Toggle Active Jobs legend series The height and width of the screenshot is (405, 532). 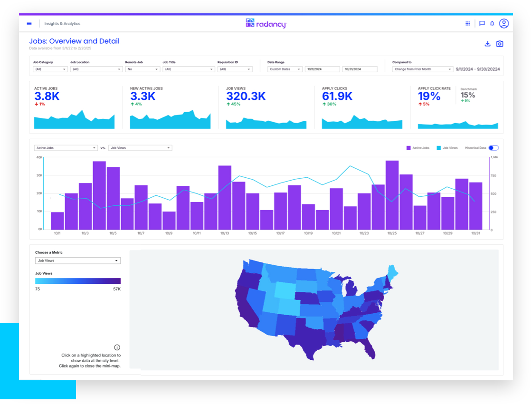coord(418,148)
